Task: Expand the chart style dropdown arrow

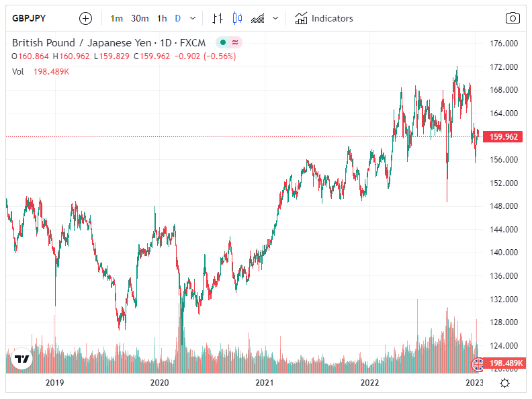Action: [275, 18]
